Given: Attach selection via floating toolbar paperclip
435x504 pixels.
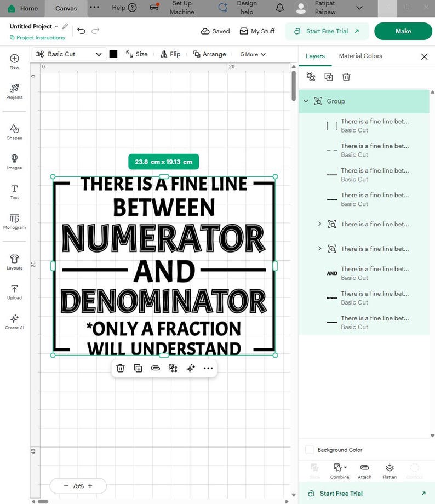Looking at the screenshot, I should click(156, 368).
